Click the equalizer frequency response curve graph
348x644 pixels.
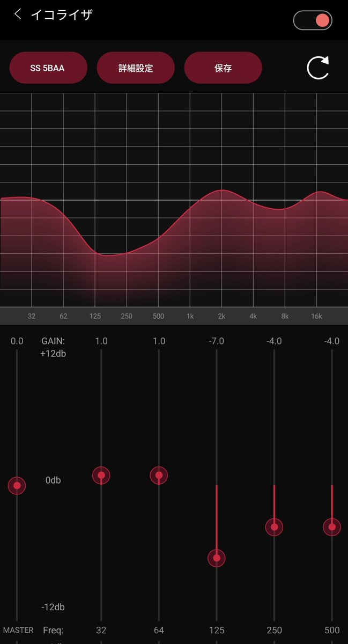[174, 200]
